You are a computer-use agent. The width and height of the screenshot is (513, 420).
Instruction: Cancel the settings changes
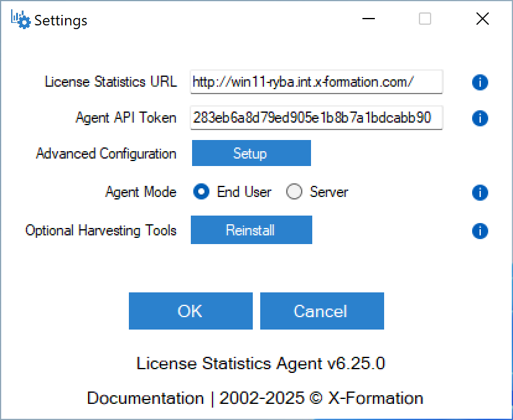[322, 311]
